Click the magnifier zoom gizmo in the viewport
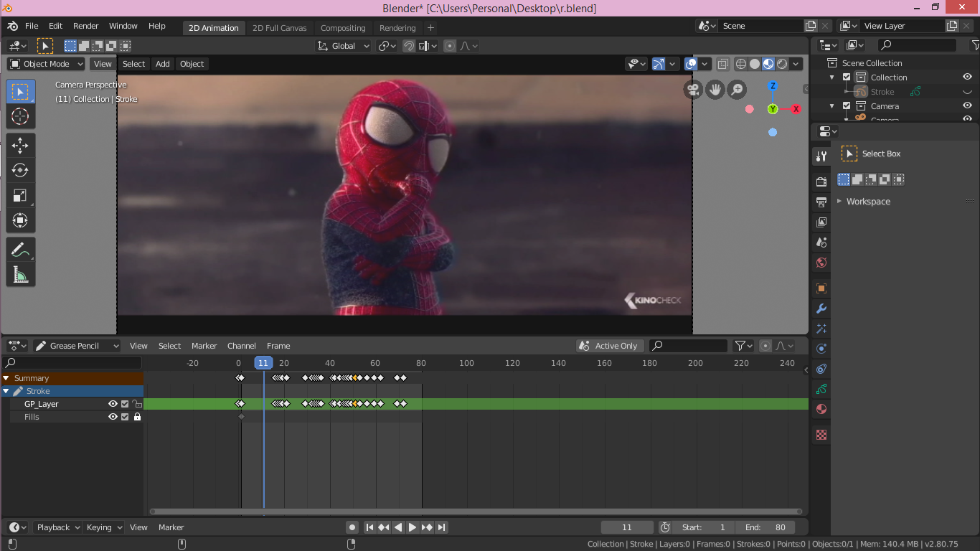Screen dimensions: 980x551 pos(736,89)
